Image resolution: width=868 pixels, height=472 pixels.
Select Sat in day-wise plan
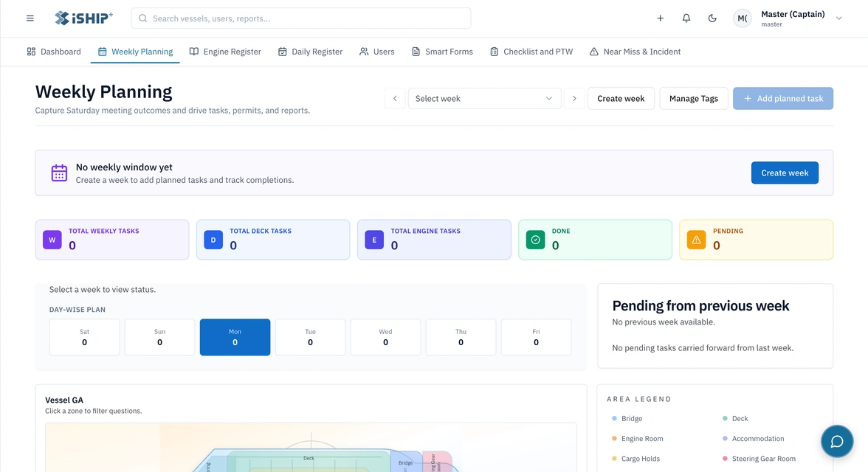tap(84, 337)
